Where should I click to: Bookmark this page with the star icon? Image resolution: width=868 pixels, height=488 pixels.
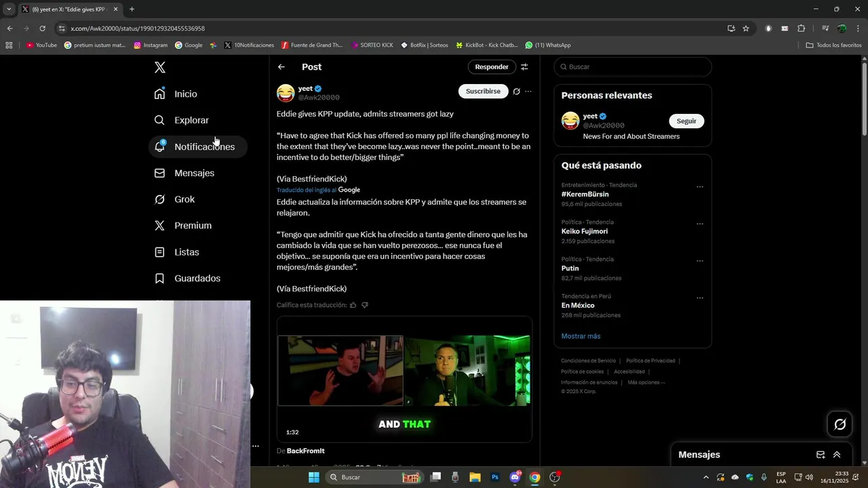click(x=746, y=28)
